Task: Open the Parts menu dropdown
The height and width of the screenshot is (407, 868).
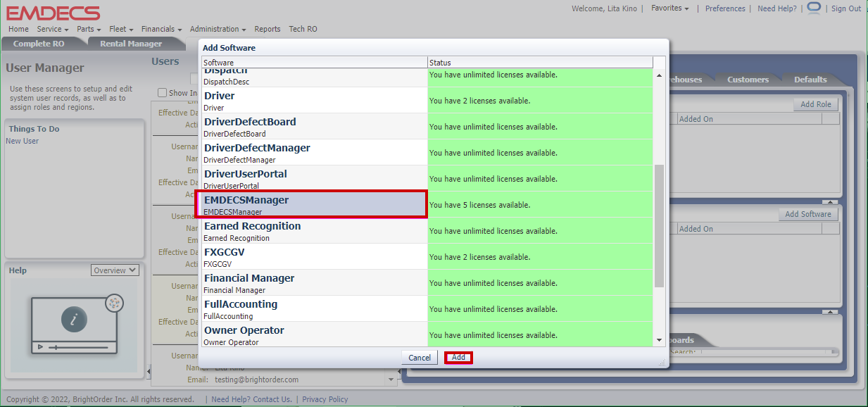Action: [x=89, y=29]
